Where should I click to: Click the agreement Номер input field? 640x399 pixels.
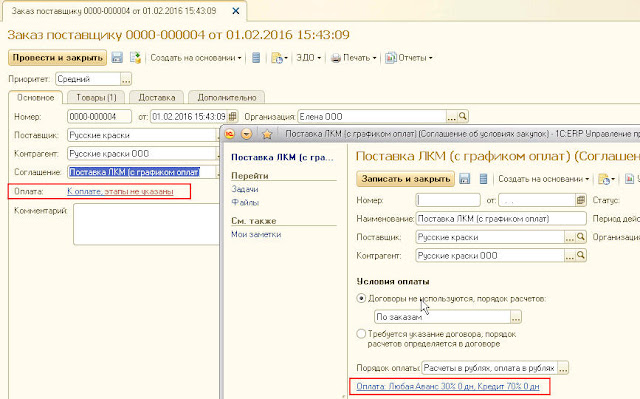pyautogui.click(x=448, y=200)
